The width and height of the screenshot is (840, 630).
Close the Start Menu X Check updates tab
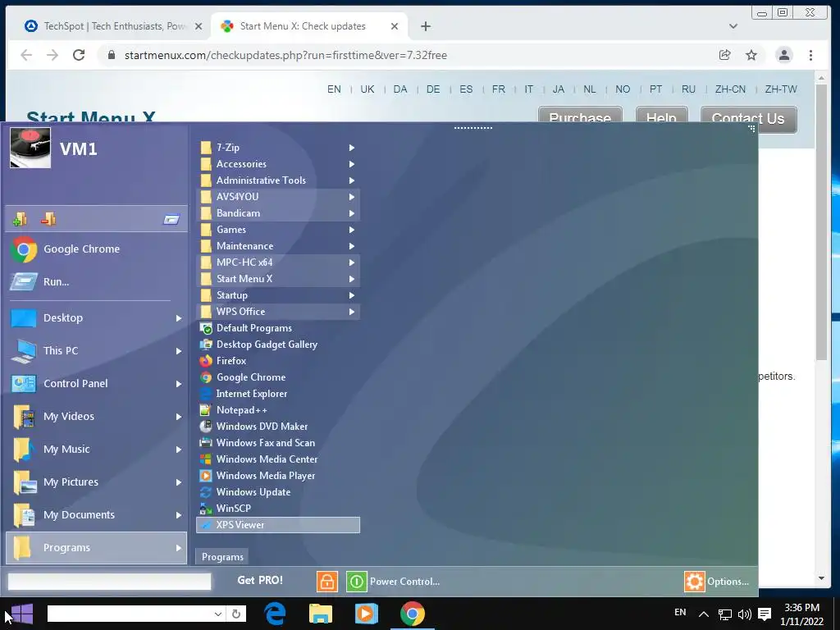coord(395,26)
